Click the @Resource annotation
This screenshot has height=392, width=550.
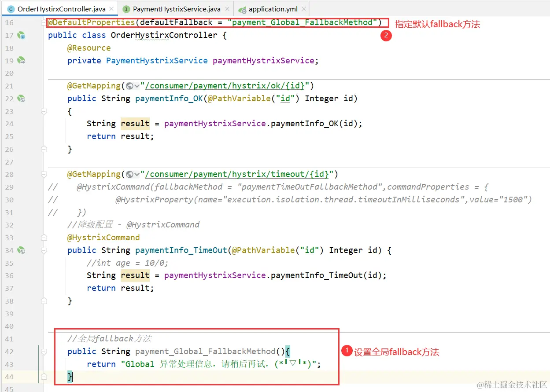coord(89,48)
